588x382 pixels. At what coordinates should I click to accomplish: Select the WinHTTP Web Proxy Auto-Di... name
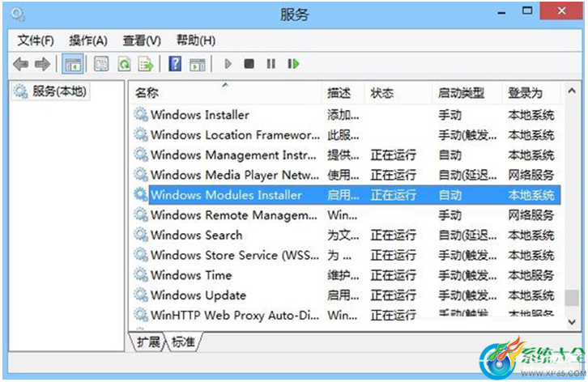(235, 316)
